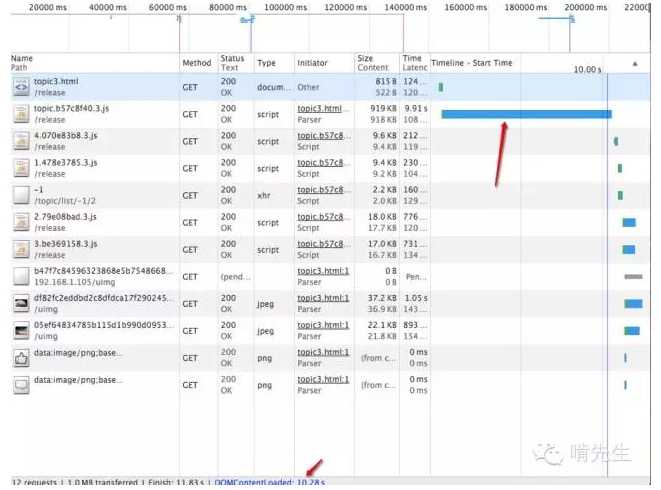Click the Finish: 11.83 s status bar text

(176, 482)
